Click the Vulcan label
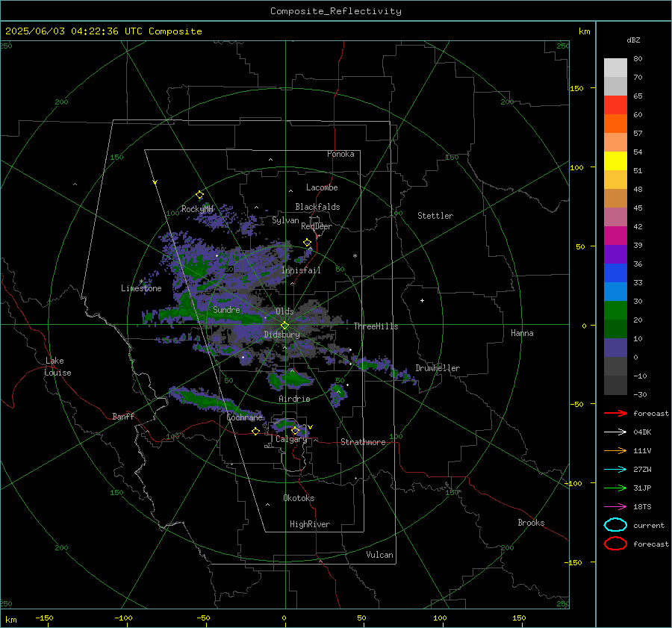 point(380,555)
